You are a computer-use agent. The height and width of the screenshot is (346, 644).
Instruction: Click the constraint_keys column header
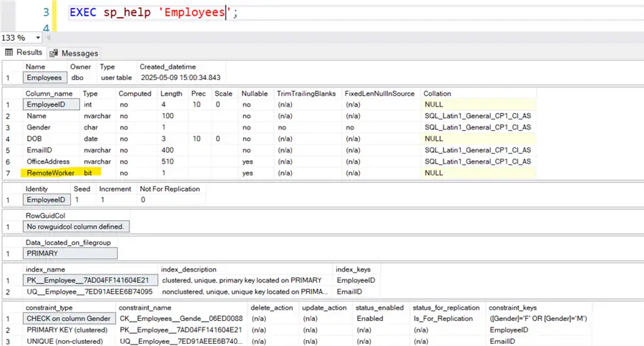tap(514, 307)
